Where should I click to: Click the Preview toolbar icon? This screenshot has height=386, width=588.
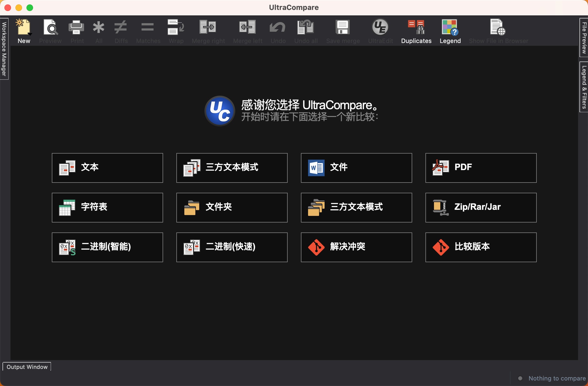point(50,27)
